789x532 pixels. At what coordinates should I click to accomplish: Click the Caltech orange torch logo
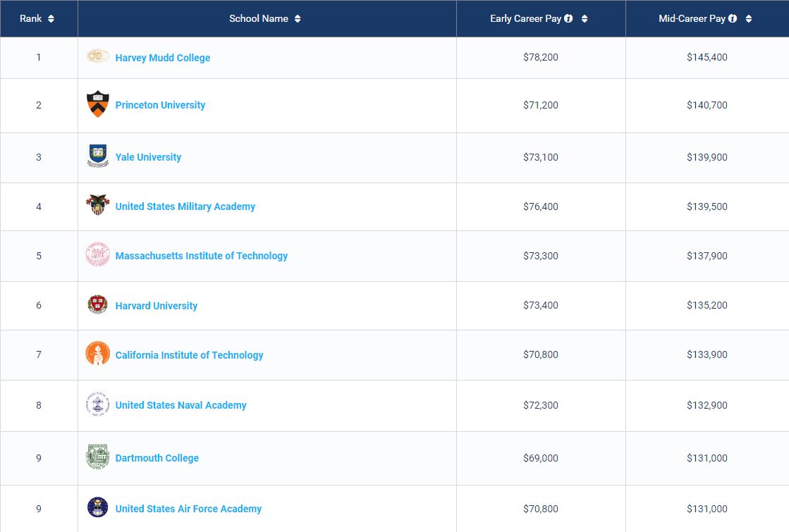pyautogui.click(x=97, y=353)
